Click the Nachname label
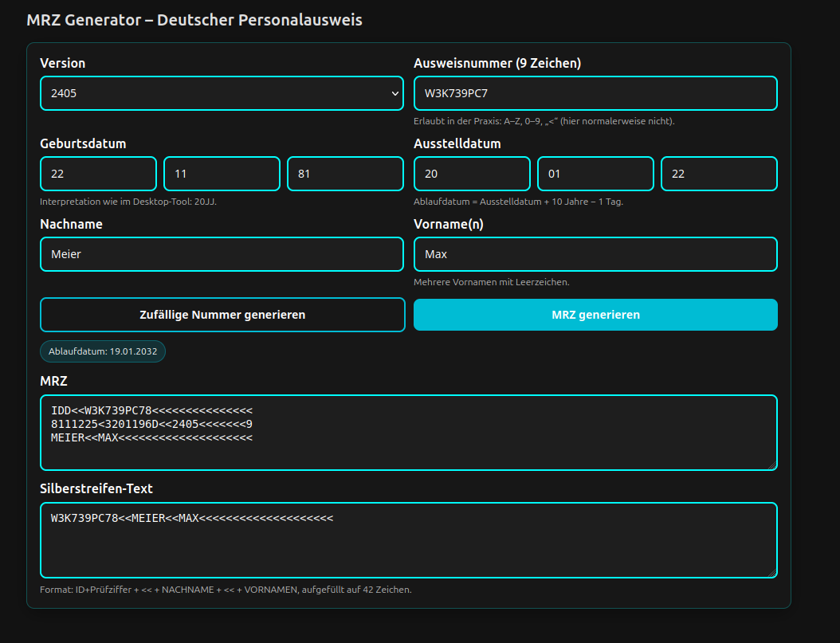 pyautogui.click(x=71, y=224)
